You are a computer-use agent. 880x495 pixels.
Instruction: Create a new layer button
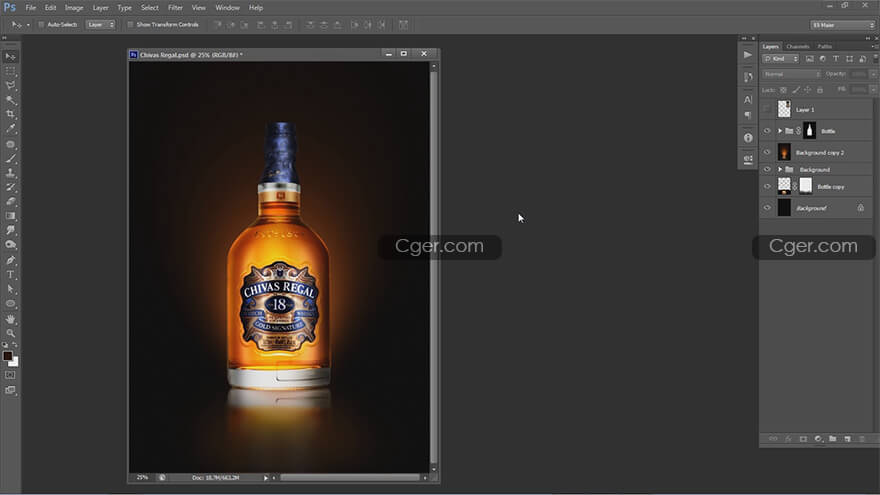click(x=847, y=439)
